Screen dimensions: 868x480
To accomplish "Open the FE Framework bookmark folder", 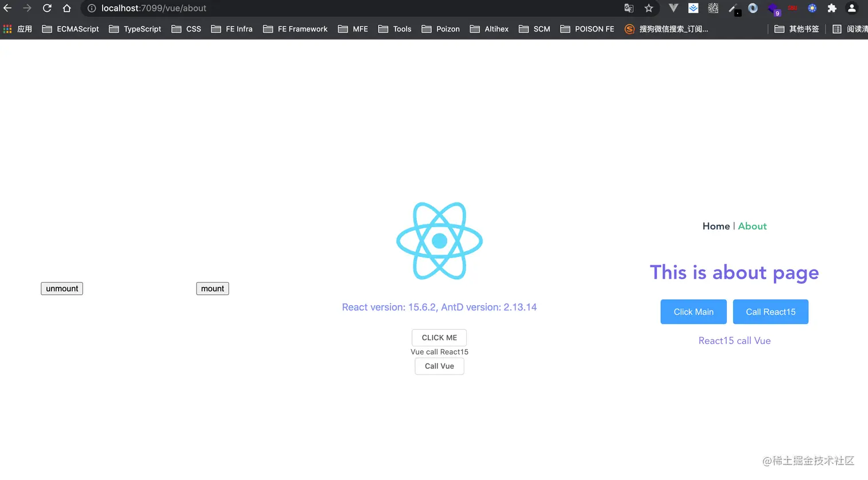I will tap(295, 29).
